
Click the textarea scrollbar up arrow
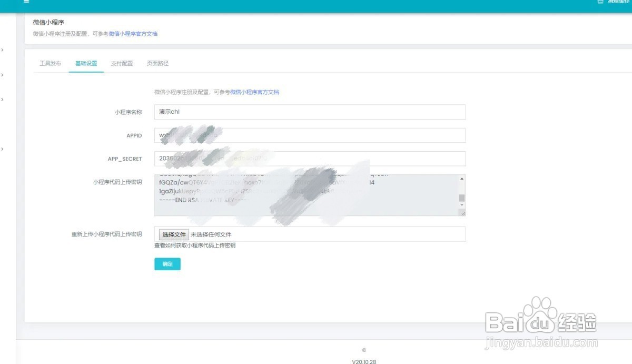[462, 179]
